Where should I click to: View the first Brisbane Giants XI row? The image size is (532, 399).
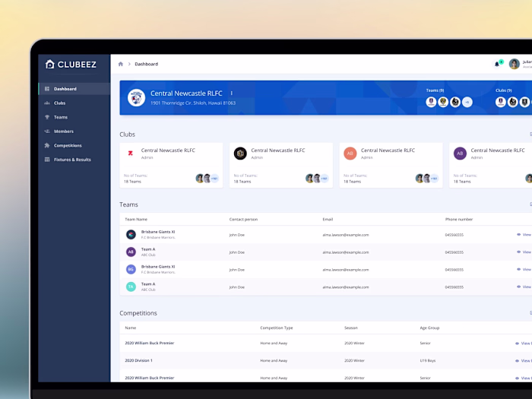pyautogui.click(x=524, y=234)
